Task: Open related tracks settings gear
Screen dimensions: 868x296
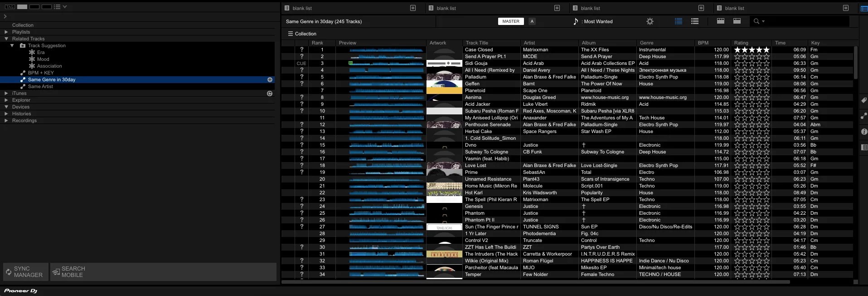Action: (650, 21)
